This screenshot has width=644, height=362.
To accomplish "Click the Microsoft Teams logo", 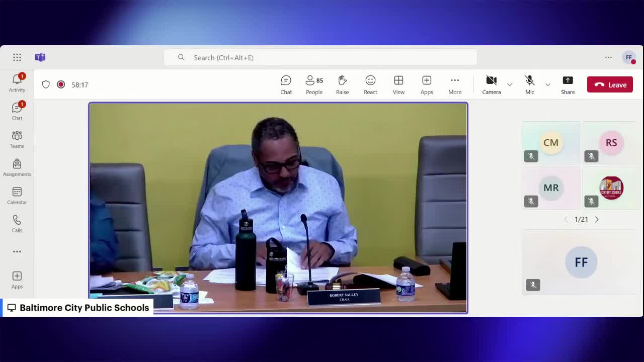I will (40, 57).
